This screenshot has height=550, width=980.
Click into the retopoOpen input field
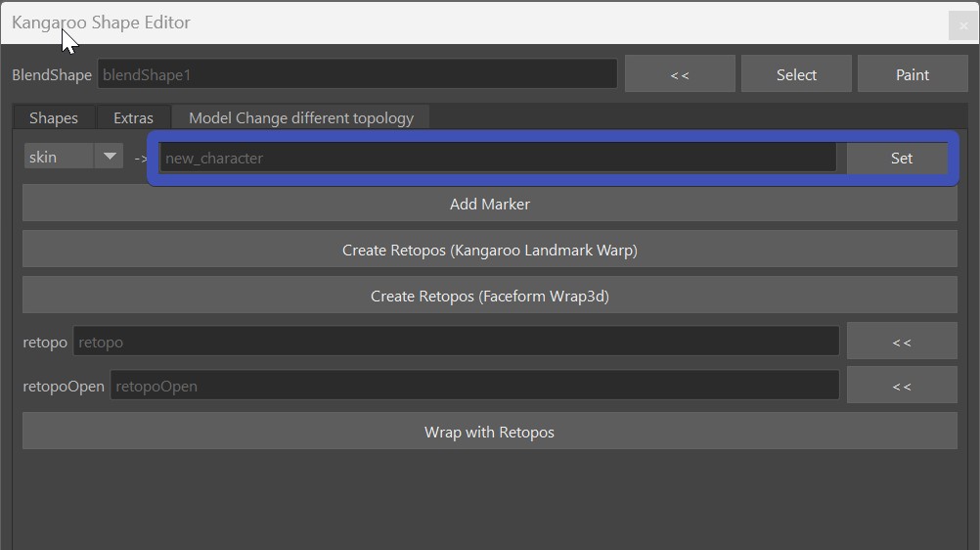click(474, 386)
